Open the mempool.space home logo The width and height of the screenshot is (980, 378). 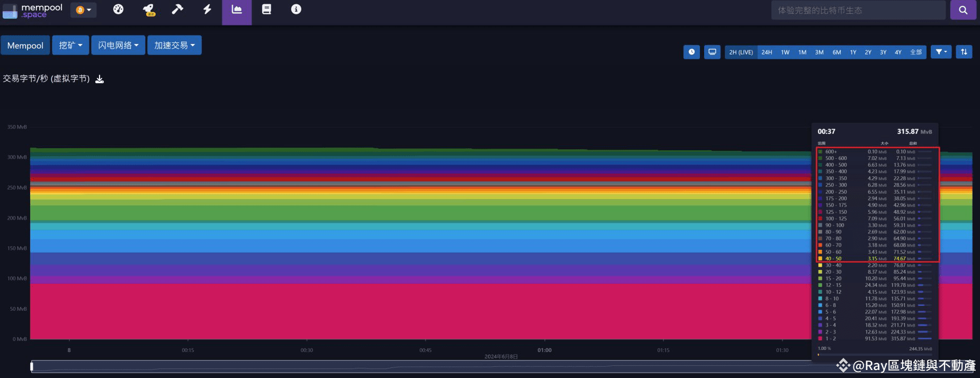(33, 11)
